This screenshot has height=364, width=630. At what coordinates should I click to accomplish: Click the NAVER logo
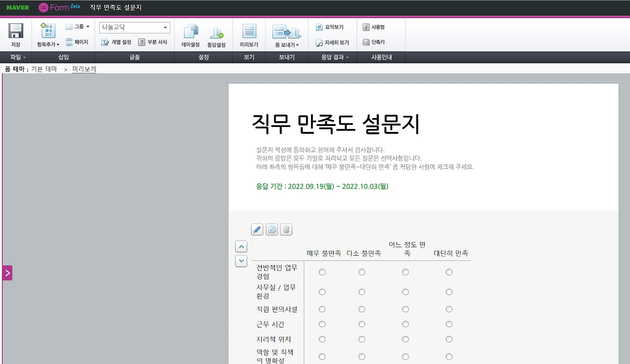[18, 8]
